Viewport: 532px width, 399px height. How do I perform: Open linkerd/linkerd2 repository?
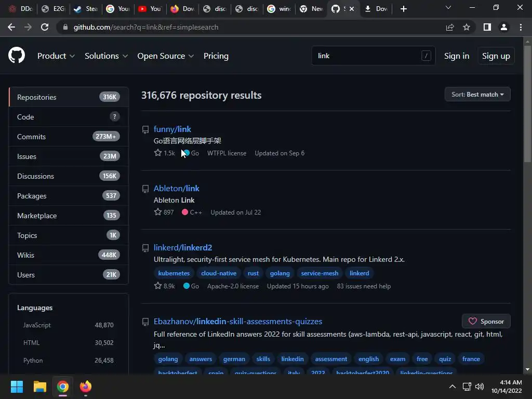183,248
